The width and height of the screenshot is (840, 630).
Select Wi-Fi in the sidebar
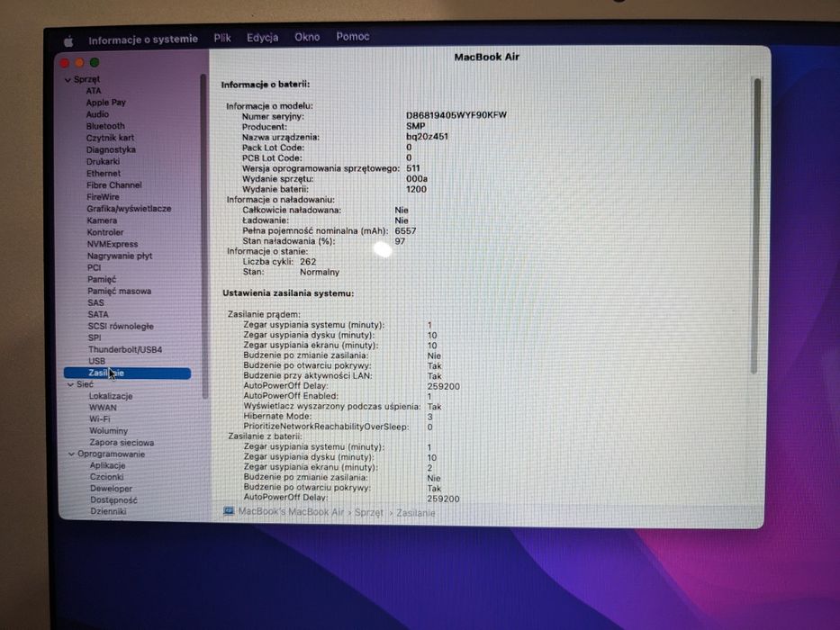pyautogui.click(x=100, y=418)
